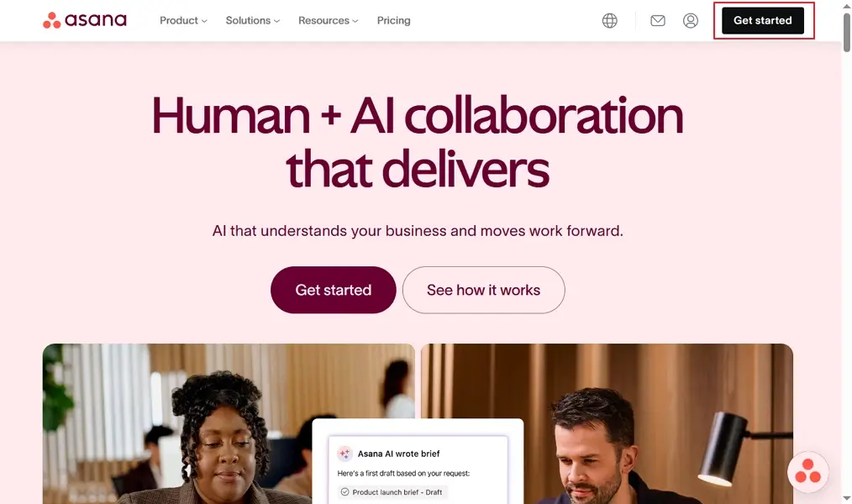852x504 pixels.
Task: Open the Pricing page
Action: point(394,21)
